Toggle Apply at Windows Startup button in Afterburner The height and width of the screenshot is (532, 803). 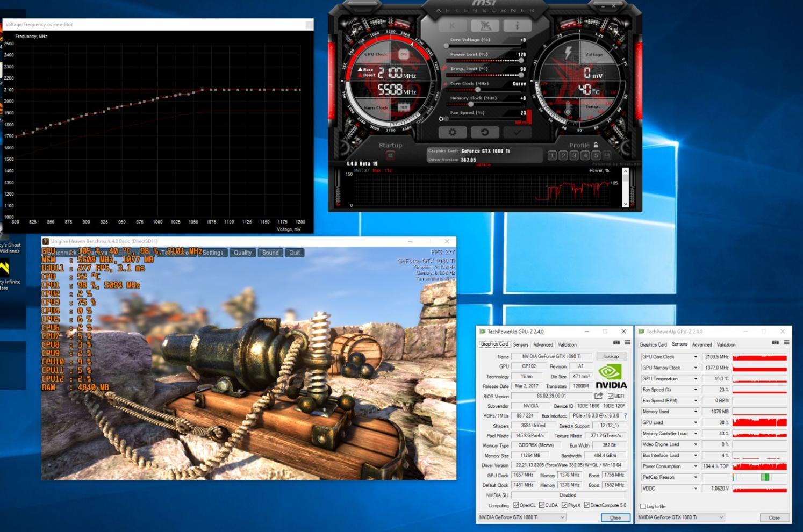click(x=390, y=156)
